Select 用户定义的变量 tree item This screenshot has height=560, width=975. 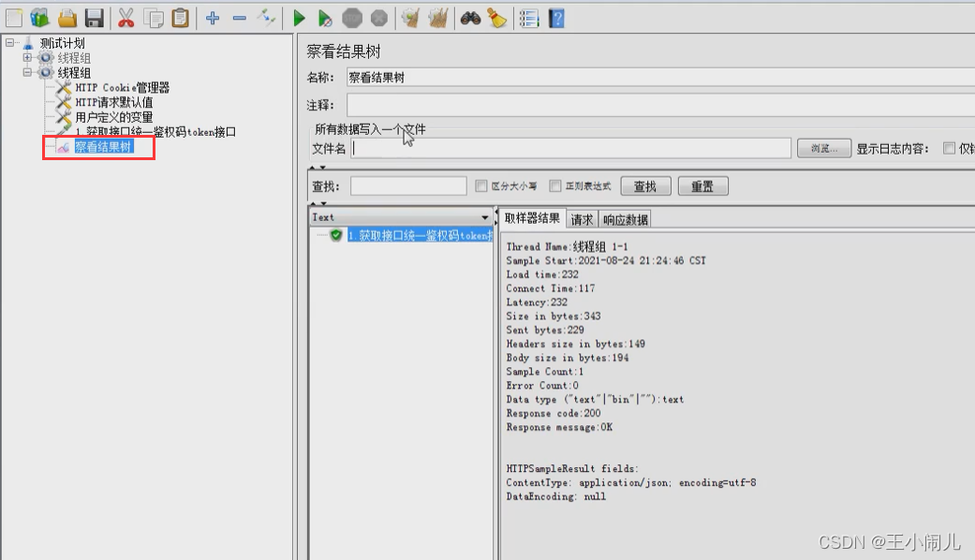[x=113, y=117]
